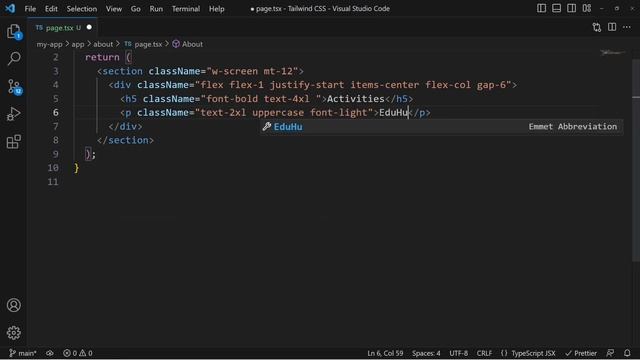Open the Accounts menu icon
640x360 pixels.
(13, 305)
